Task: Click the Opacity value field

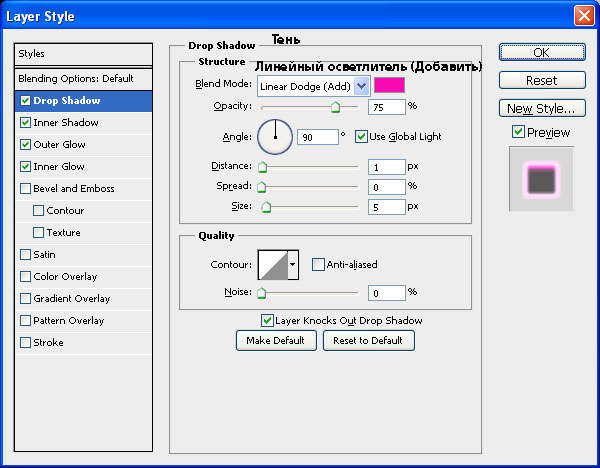Action: (x=386, y=107)
